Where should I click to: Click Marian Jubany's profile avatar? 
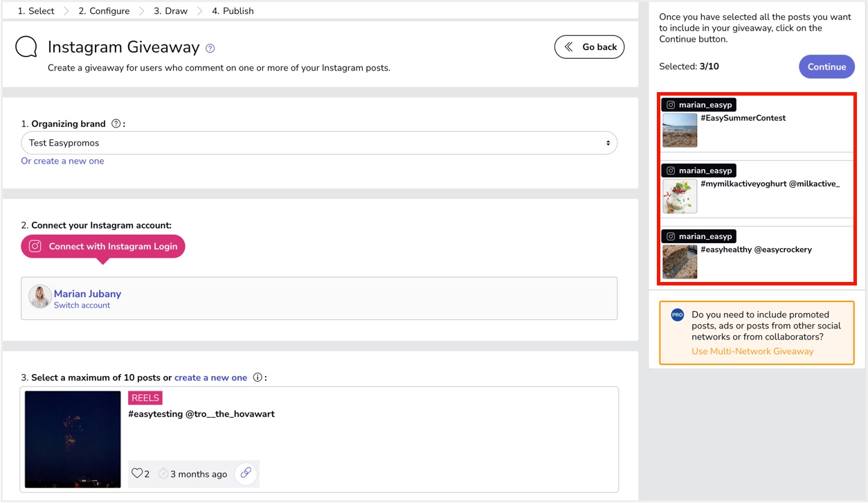coord(39,297)
